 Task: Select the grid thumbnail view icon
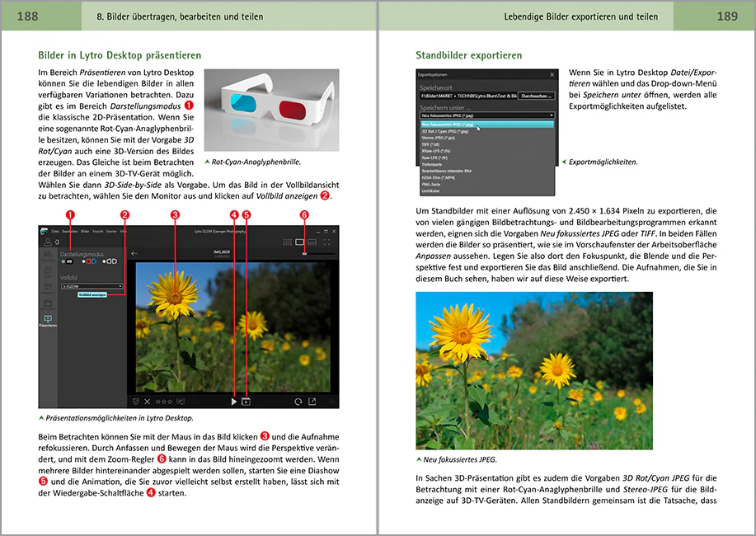tap(288, 242)
